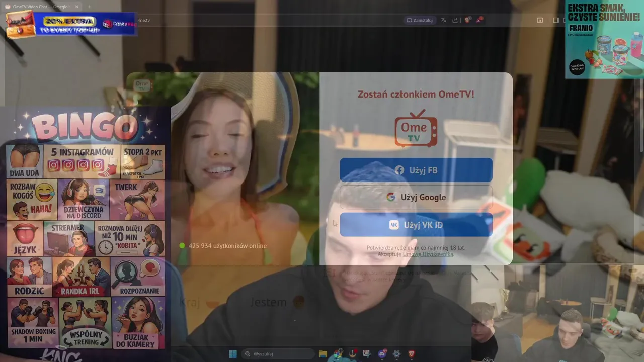Open the browser translate page icon
Image resolution: width=644 pixels, height=362 pixels.
click(443, 20)
